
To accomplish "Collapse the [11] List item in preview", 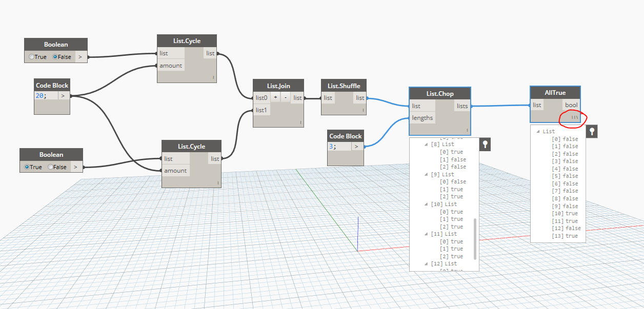I will click(426, 234).
